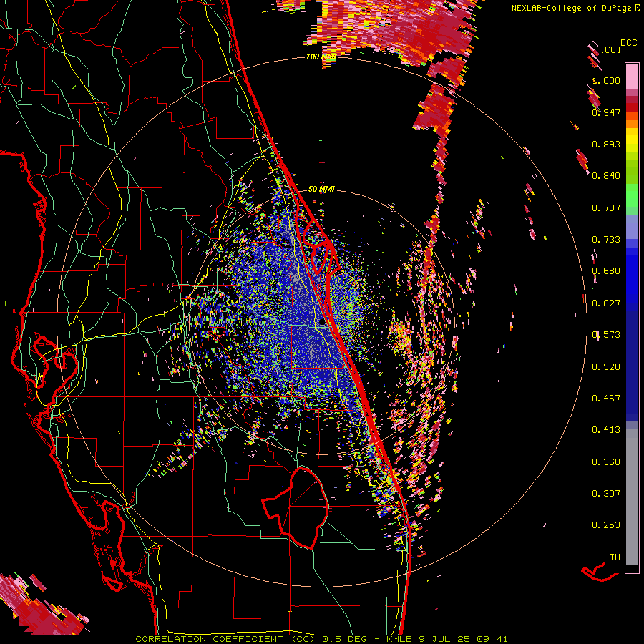Click the 0.733 scale value
Screen dimensions: 644x644
[606, 240]
